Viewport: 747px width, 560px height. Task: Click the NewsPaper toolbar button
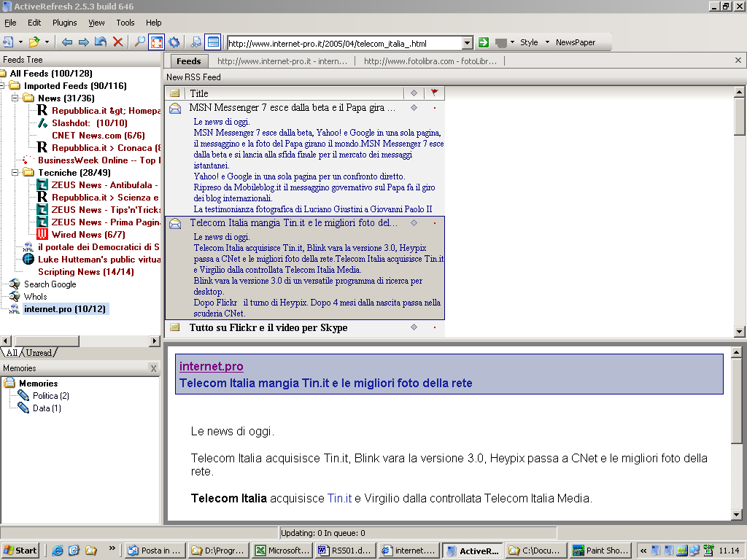(x=576, y=42)
